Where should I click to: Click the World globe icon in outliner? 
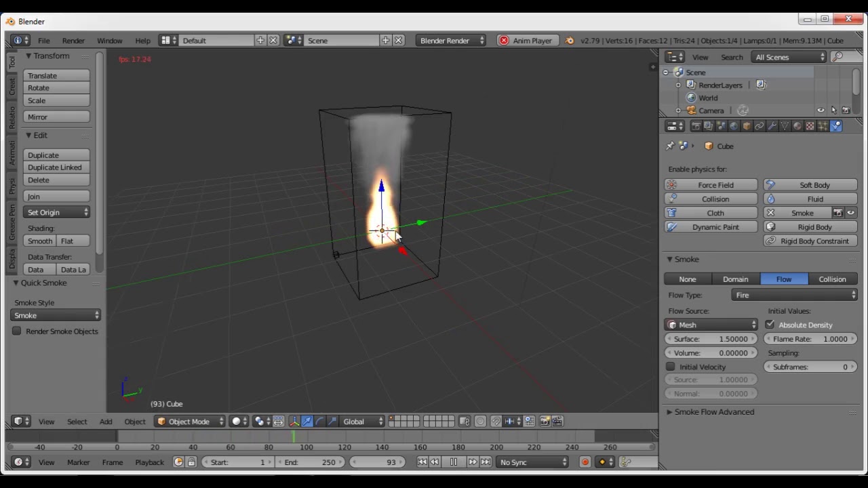[692, 98]
